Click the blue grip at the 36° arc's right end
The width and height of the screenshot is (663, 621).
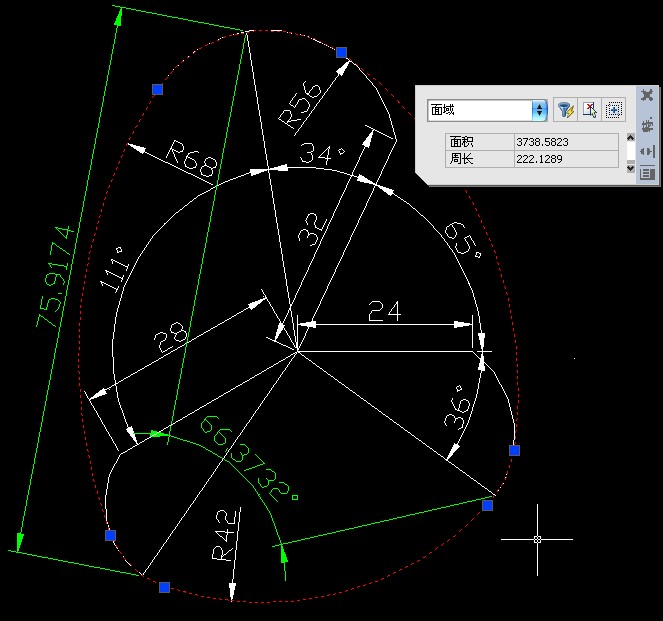point(514,450)
